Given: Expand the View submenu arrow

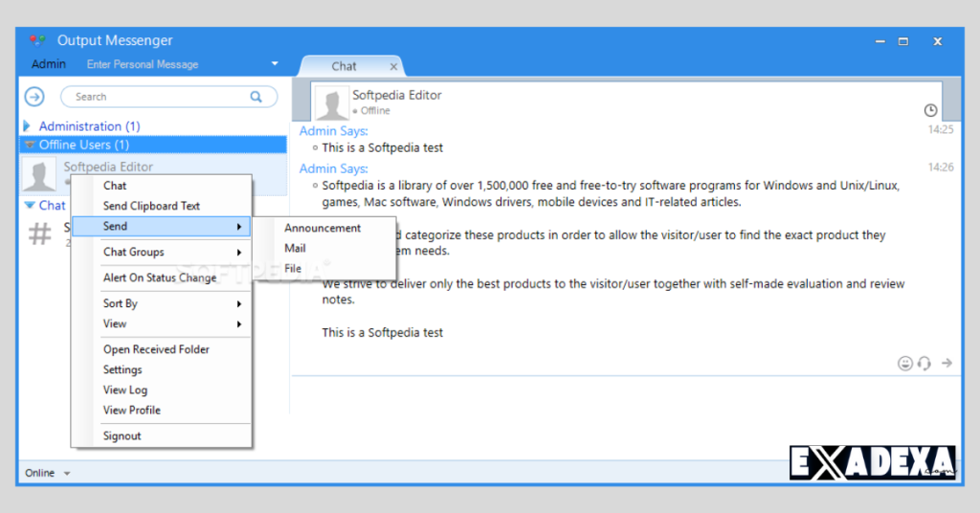Looking at the screenshot, I should click(239, 324).
